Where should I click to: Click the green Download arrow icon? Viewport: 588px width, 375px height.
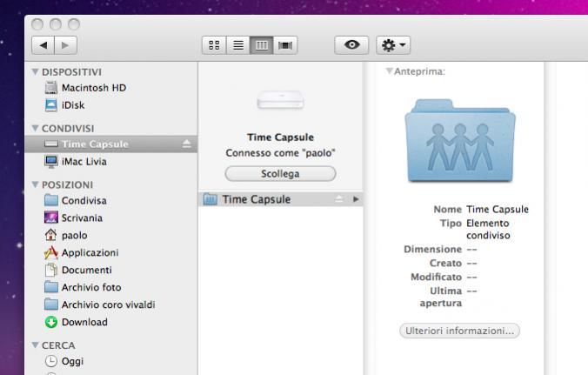click(51, 322)
